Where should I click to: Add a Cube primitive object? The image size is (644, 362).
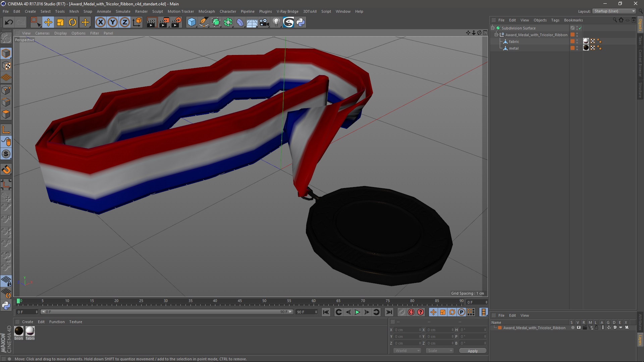point(192,22)
